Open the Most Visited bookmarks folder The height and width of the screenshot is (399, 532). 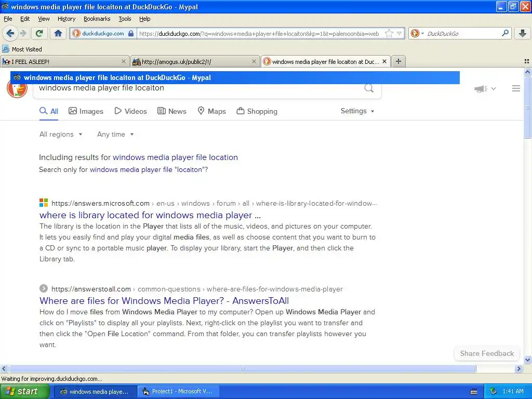tap(22, 49)
